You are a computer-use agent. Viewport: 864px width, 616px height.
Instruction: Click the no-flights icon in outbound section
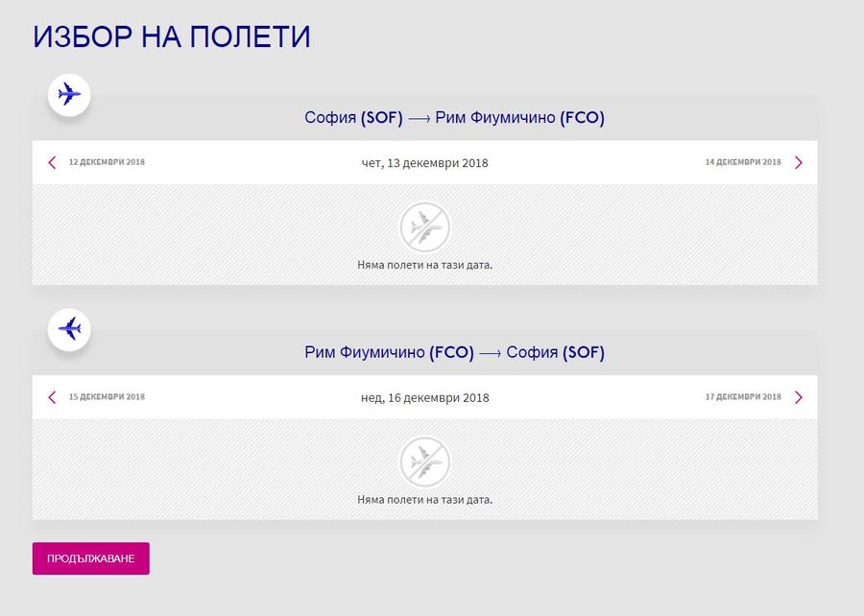coord(424,227)
